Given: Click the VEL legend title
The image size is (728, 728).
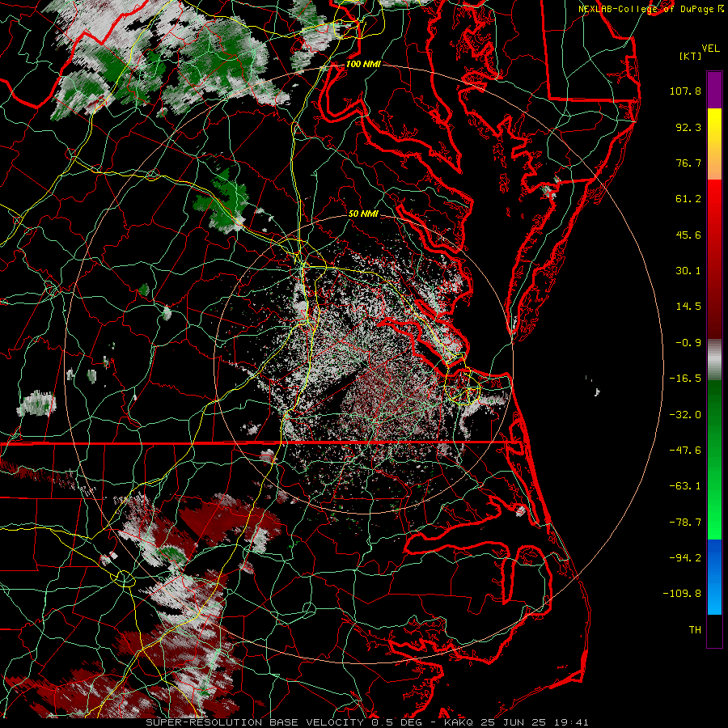Looking at the screenshot, I should [x=710, y=49].
